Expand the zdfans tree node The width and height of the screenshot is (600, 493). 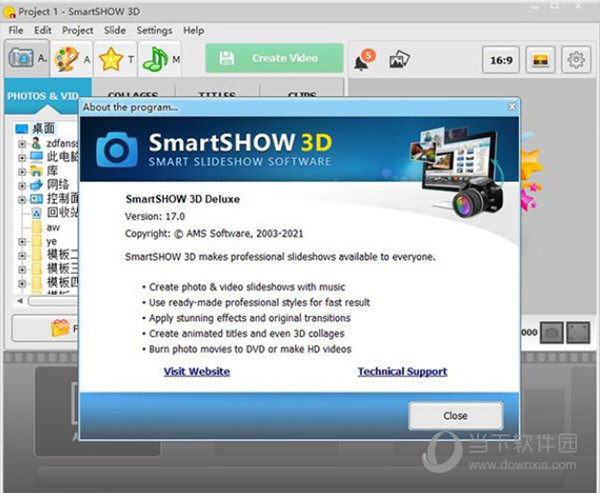[22, 144]
